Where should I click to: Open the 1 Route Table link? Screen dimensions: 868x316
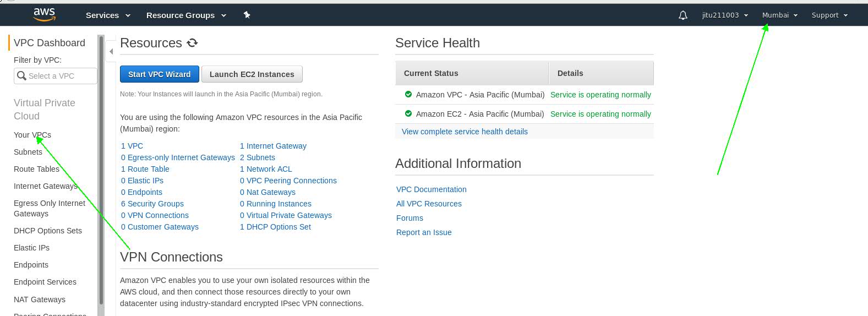145,169
